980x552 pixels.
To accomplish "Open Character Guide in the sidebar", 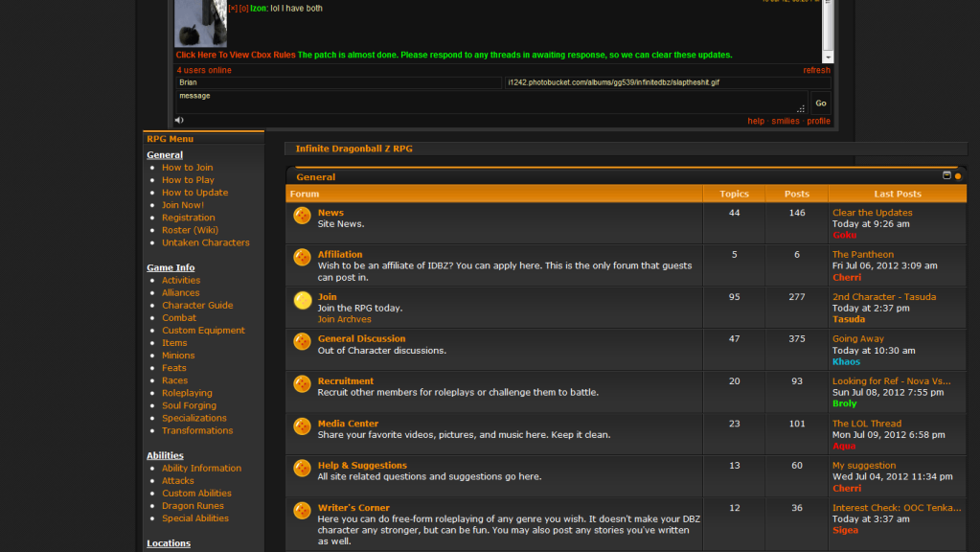I will 197,305.
